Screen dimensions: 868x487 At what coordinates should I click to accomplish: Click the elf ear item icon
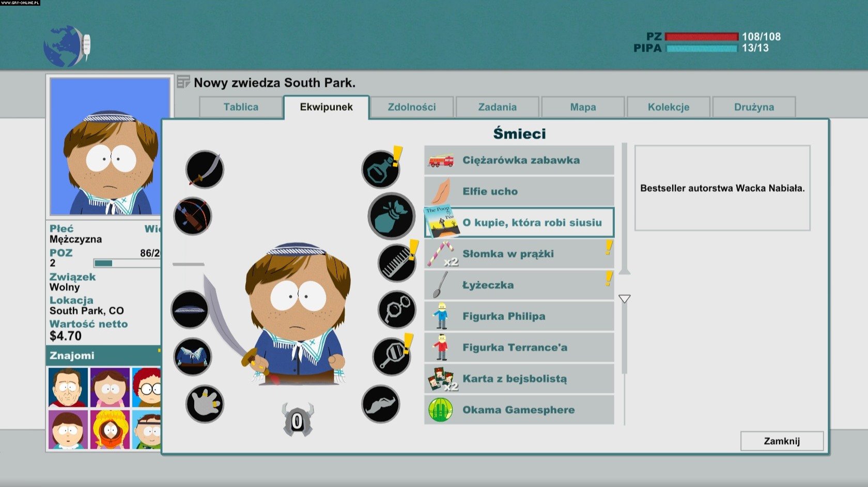[441, 191]
